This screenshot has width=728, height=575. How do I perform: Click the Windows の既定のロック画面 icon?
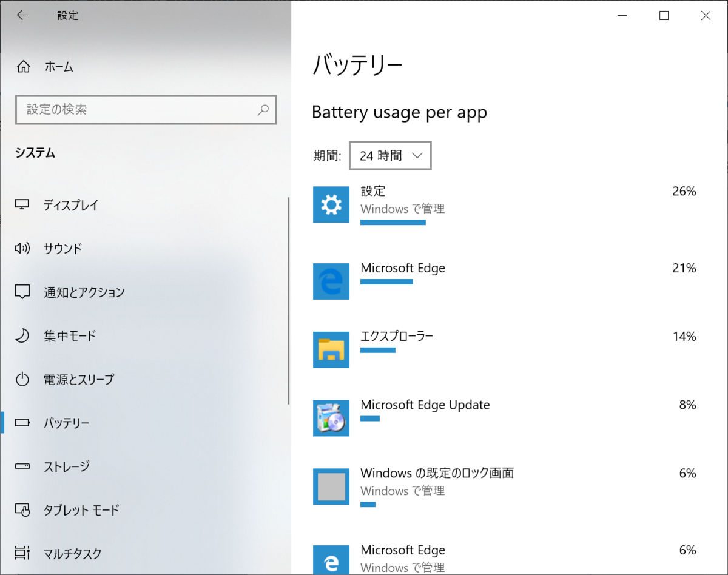coord(331,486)
